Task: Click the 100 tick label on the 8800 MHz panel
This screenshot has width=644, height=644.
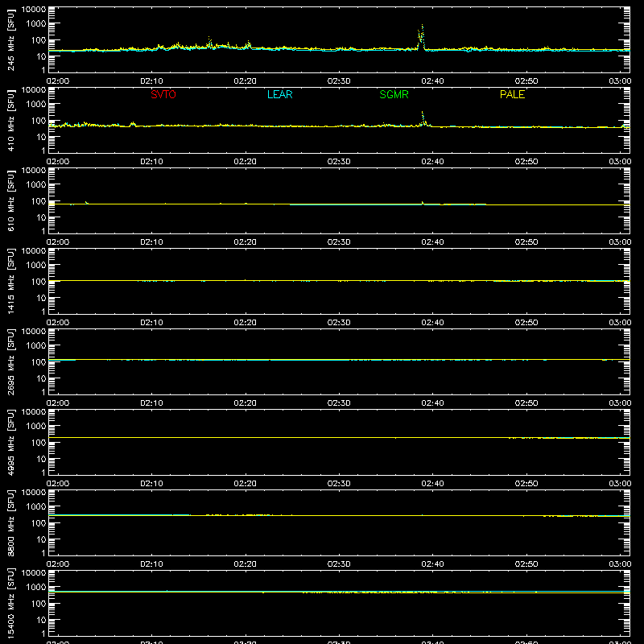Action: [x=39, y=523]
